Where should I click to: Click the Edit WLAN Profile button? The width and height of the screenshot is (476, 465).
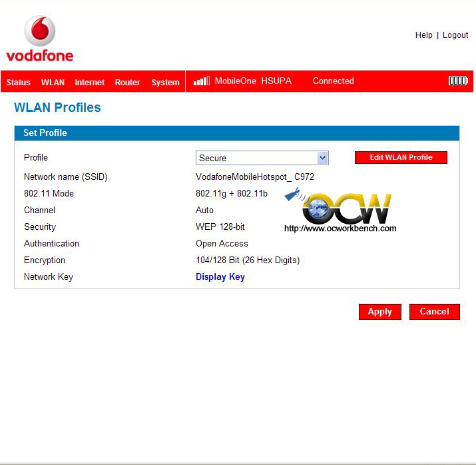pyautogui.click(x=401, y=157)
